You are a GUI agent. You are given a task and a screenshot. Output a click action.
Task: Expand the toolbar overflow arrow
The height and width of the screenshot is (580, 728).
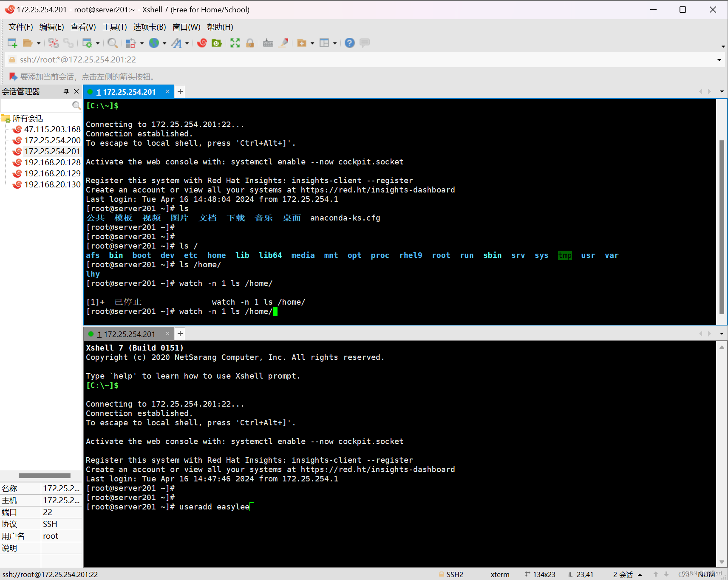[x=723, y=46]
